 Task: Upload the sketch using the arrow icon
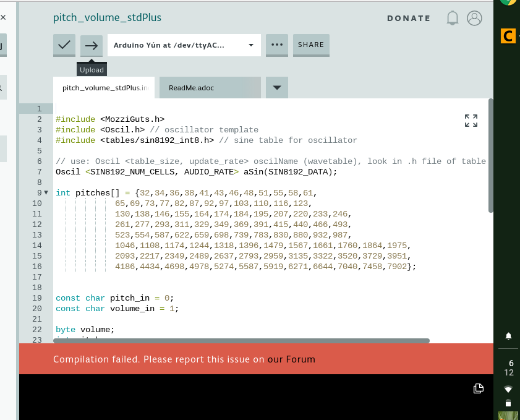click(x=92, y=45)
